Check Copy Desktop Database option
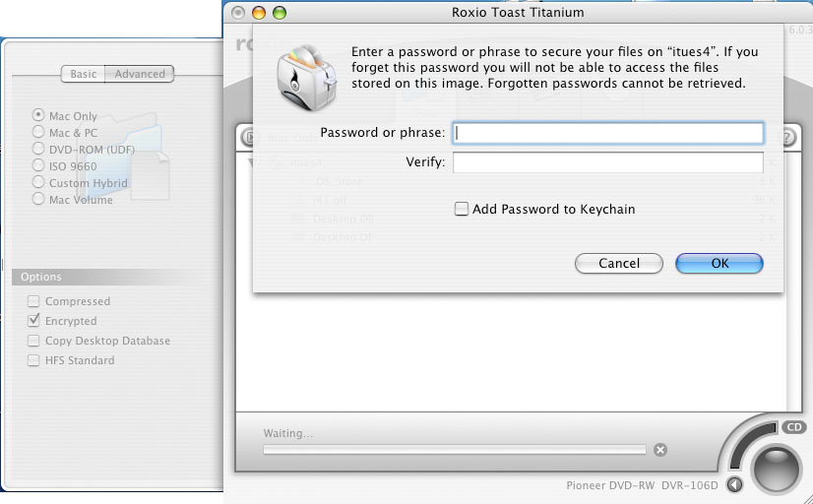 pyautogui.click(x=33, y=341)
